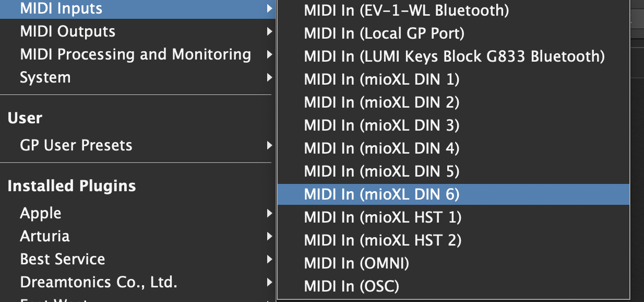The image size is (644, 302).
Task: Select LUMI Keys Block G833 Bluetooth input
Action: (x=454, y=56)
